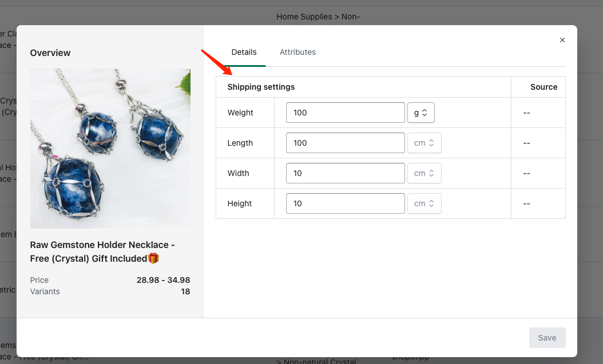The image size is (603, 364).
Task: Click the variants count 18
Action: tap(185, 291)
